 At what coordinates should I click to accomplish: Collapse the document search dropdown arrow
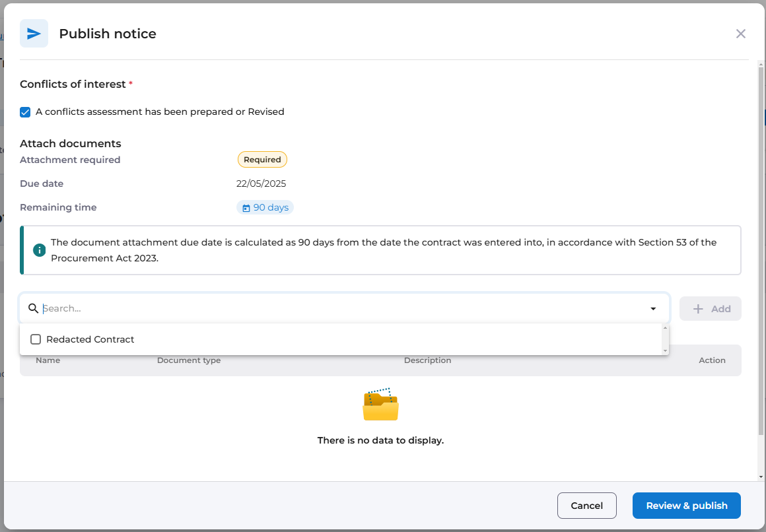pyautogui.click(x=653, y=309)
